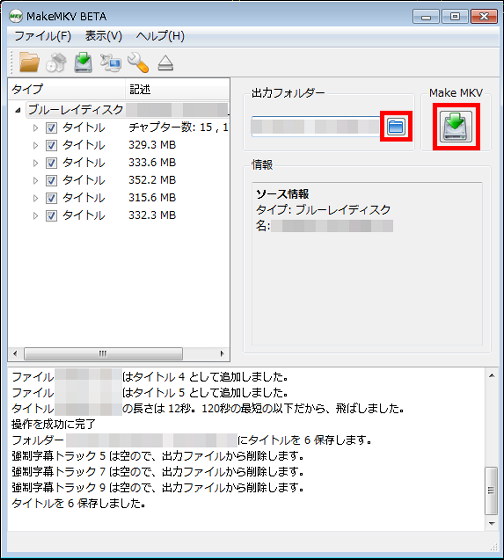Click the 強制字幕トラック 7 log line

click(158, 472)
